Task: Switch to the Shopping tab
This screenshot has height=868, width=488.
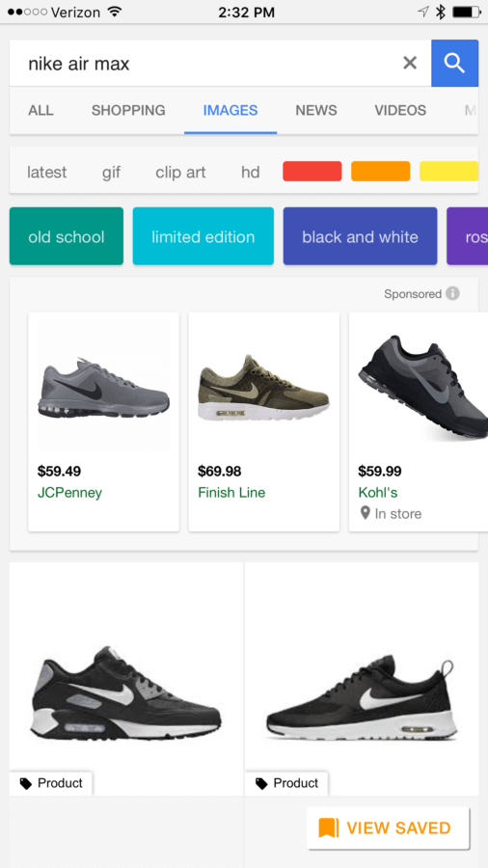Action: [128, 110]
